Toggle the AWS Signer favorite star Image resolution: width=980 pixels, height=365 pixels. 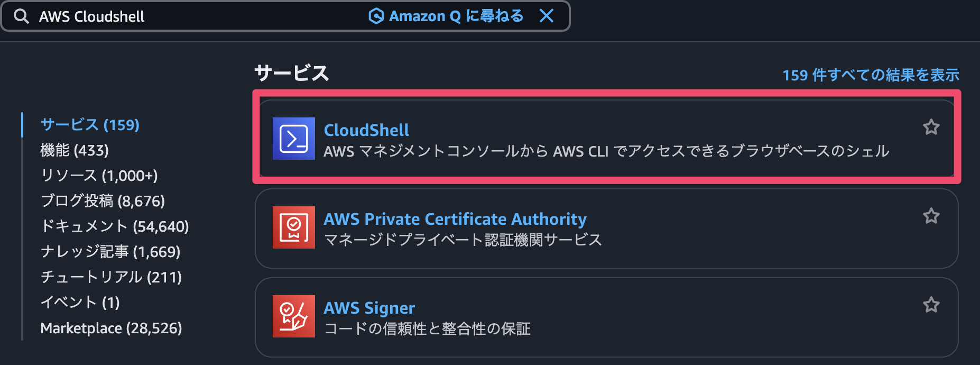[931, 305]
